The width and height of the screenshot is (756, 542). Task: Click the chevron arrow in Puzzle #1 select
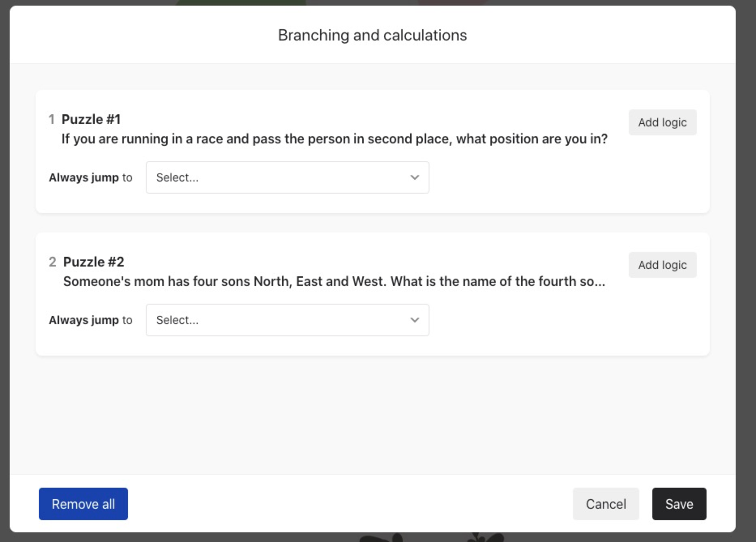tap(415, 177)
